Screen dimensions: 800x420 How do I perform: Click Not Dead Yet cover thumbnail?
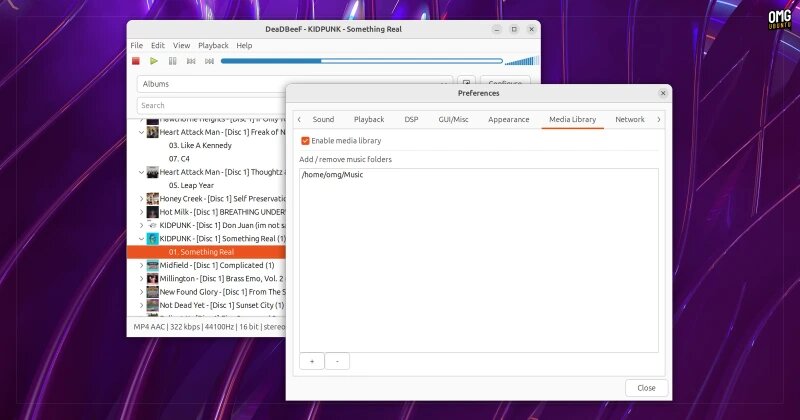point(153,305)
